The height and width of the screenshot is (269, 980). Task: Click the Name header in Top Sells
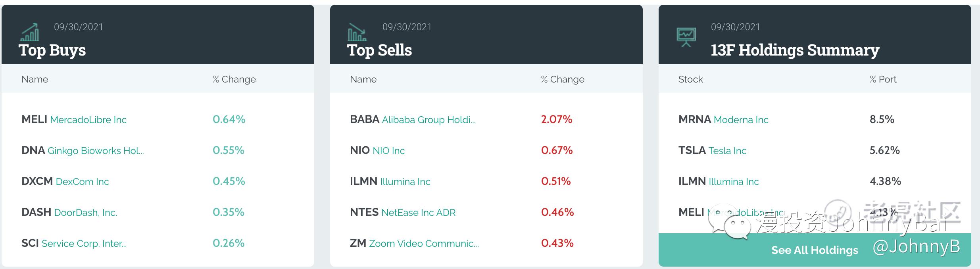coord(363,79)
